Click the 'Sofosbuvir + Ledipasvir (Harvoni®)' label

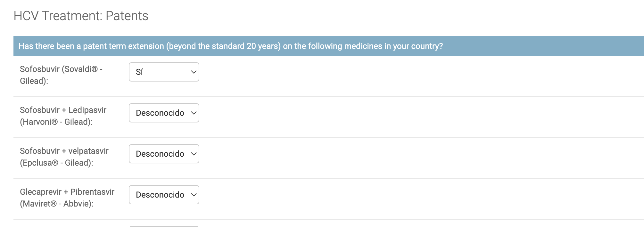(63, 116)
